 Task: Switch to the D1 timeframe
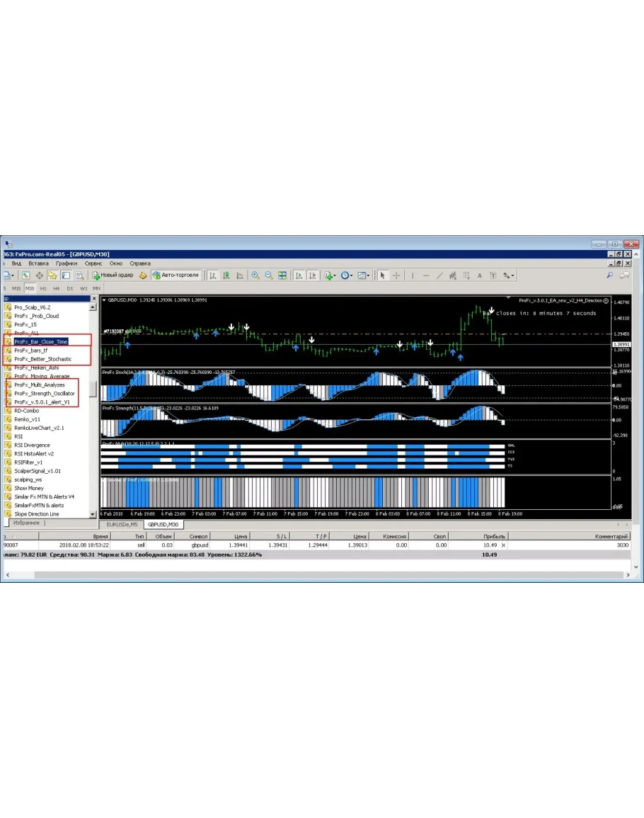[70, 288]
